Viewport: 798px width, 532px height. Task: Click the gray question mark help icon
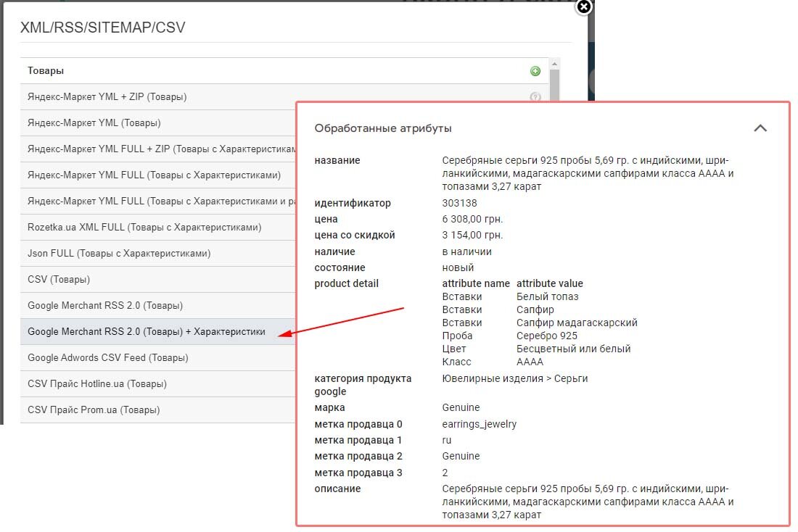click(x=535, y=97)
